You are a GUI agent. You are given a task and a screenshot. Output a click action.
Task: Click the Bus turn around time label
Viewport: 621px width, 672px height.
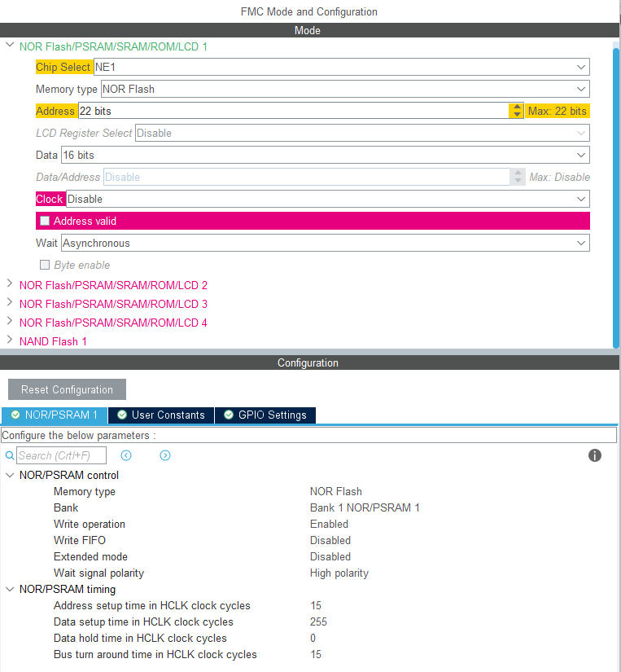tap(155, 654)
